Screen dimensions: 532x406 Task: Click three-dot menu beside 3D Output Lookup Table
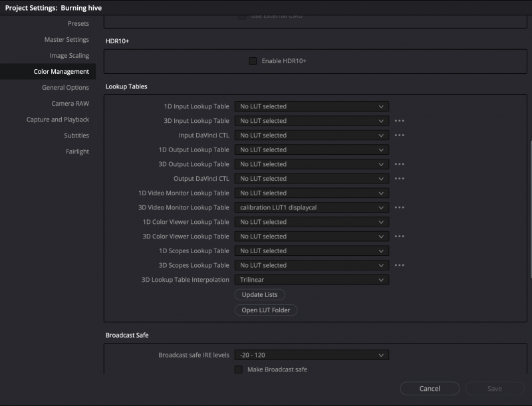coord(399,164)
